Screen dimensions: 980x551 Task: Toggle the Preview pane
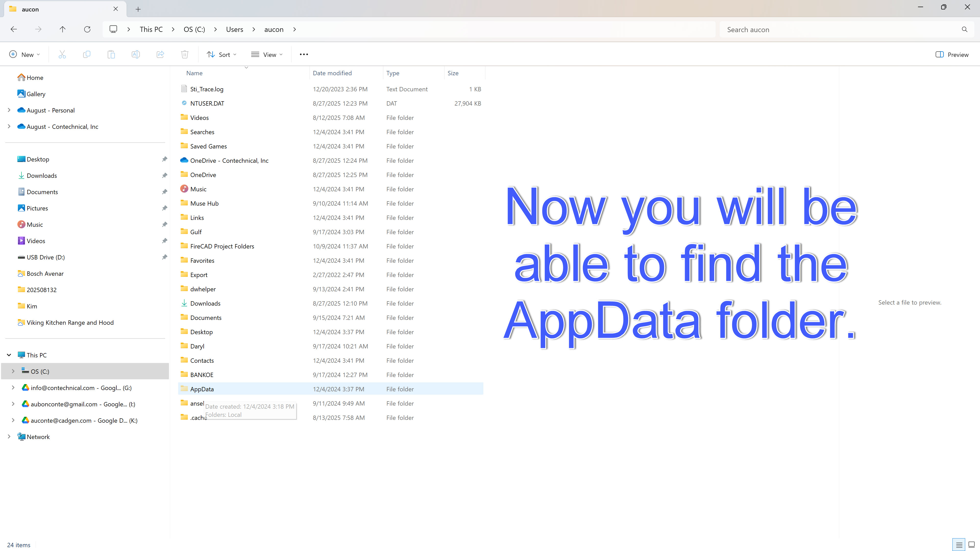[952, 54]
